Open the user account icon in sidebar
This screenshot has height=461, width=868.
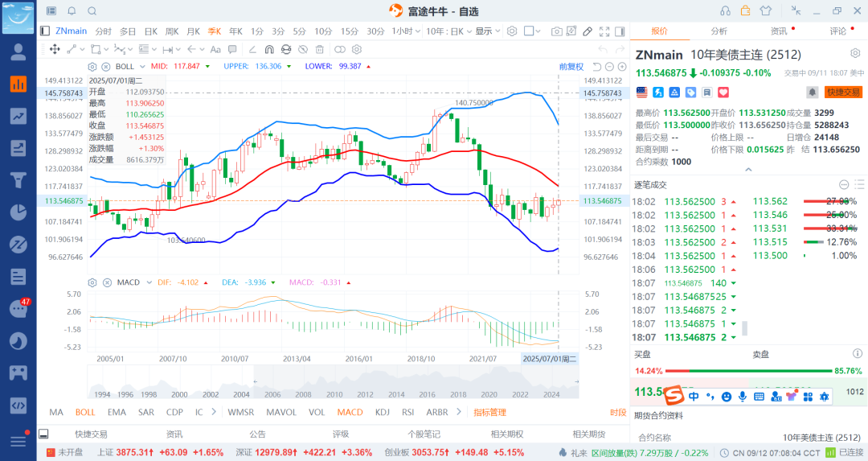pos(18,52)
